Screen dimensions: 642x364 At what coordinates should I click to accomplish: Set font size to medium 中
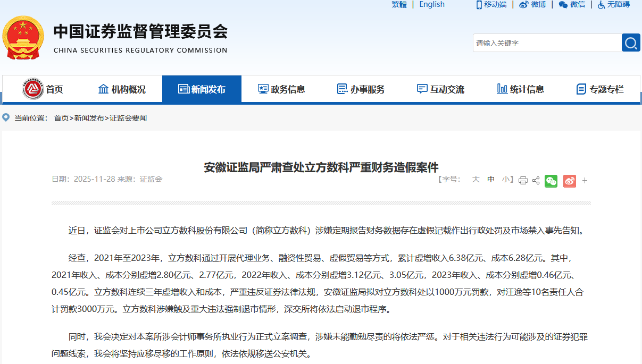click(490, 180)
